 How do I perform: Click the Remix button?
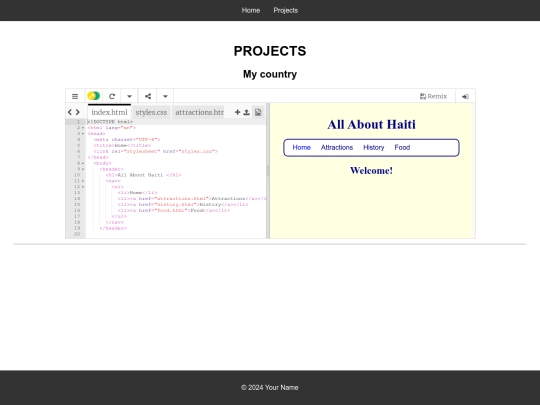coord(433,96)
